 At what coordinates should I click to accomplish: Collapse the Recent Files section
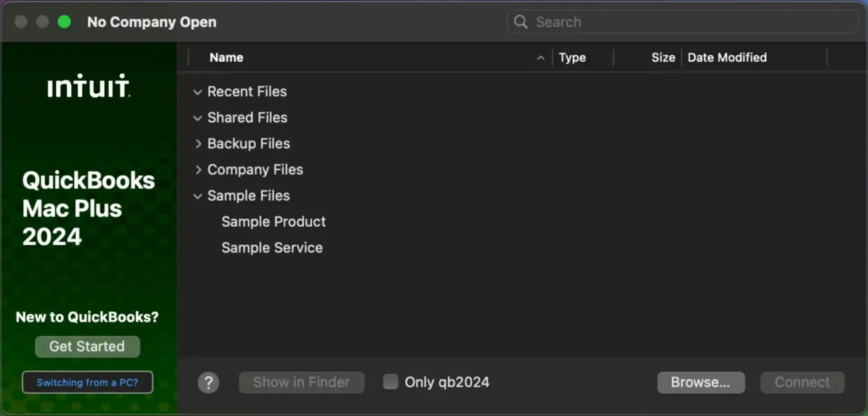tap(198, 92)
